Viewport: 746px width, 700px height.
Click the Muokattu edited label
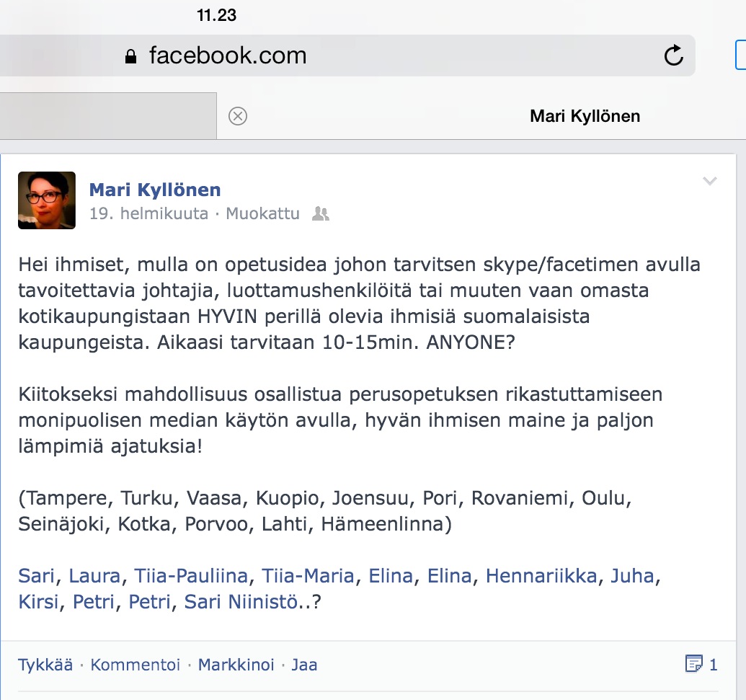coord(262,213)
